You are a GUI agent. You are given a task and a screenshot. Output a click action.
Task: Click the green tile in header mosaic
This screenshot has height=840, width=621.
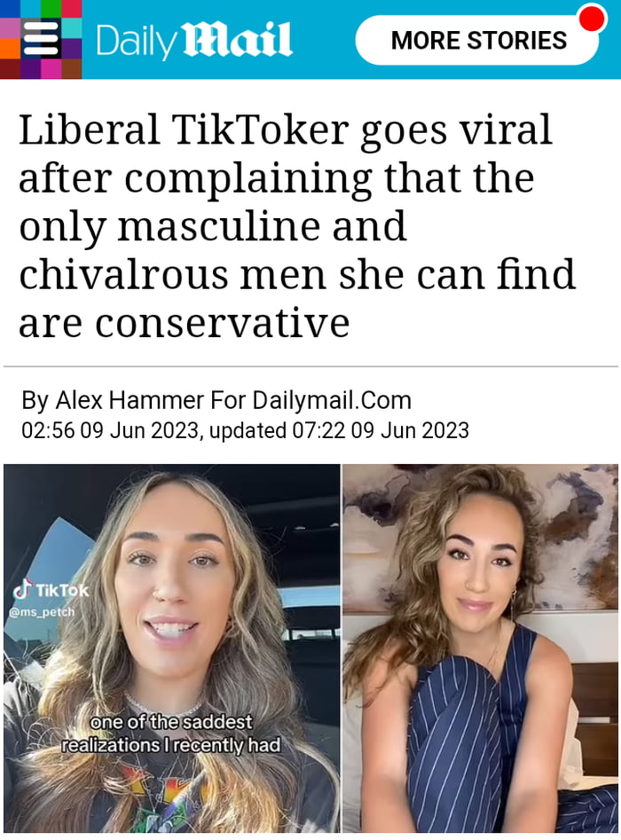click(x=51, y=9)
